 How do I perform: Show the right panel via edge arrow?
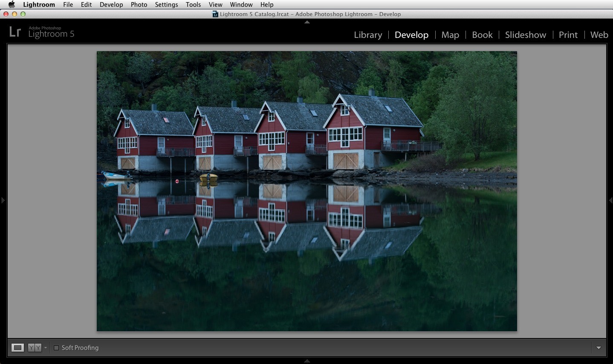click(610, 200)
